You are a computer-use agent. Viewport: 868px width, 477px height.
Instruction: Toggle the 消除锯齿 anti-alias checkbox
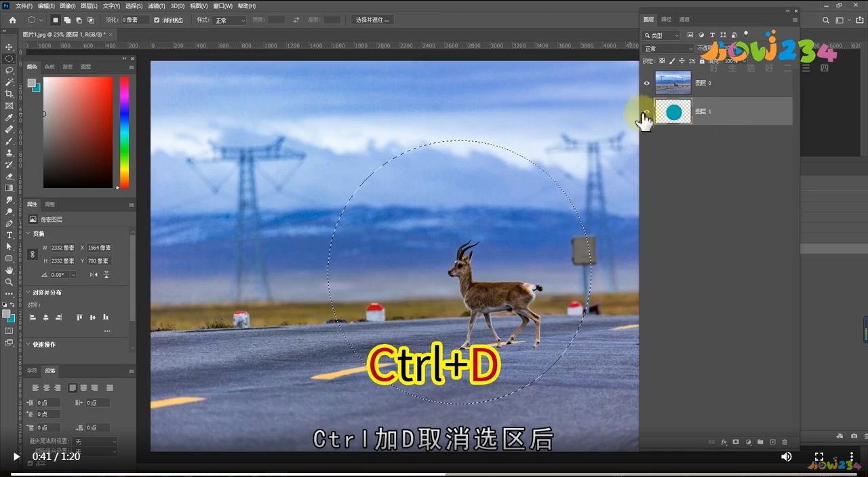pos(157,20)
